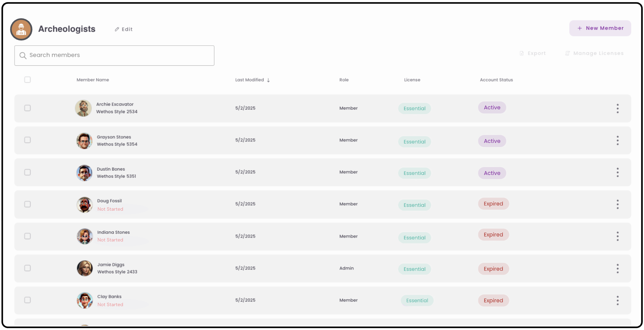Open more options for Clay Banks
Screen dimensions: 644x330
617,300
